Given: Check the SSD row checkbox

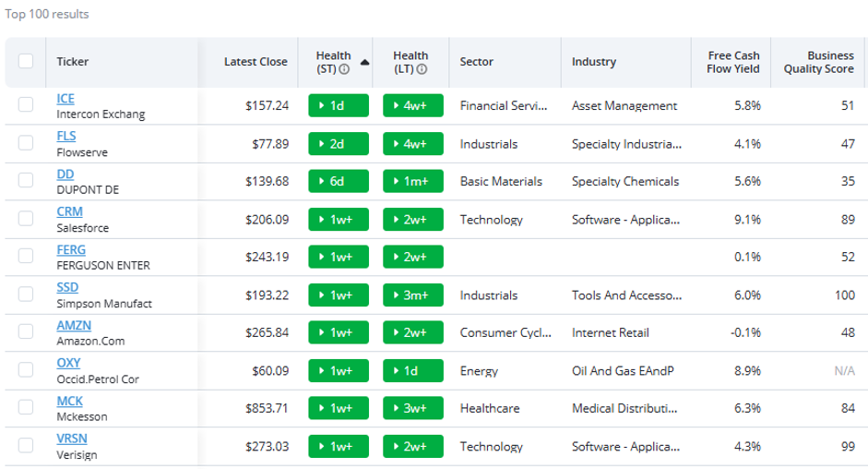Looking at the screenshot, I should point(26,294).
